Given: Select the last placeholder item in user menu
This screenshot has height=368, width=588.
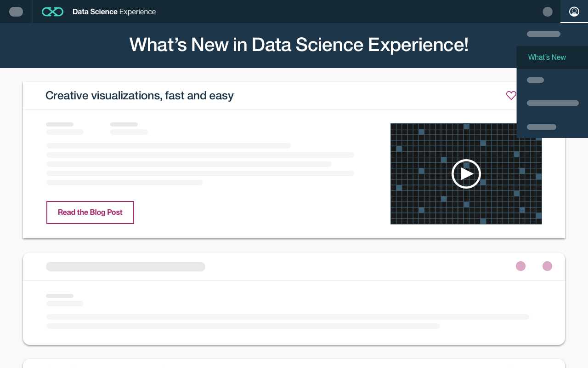Looking at the screenshot, I should pyautogui.click(x=542, y=127).
